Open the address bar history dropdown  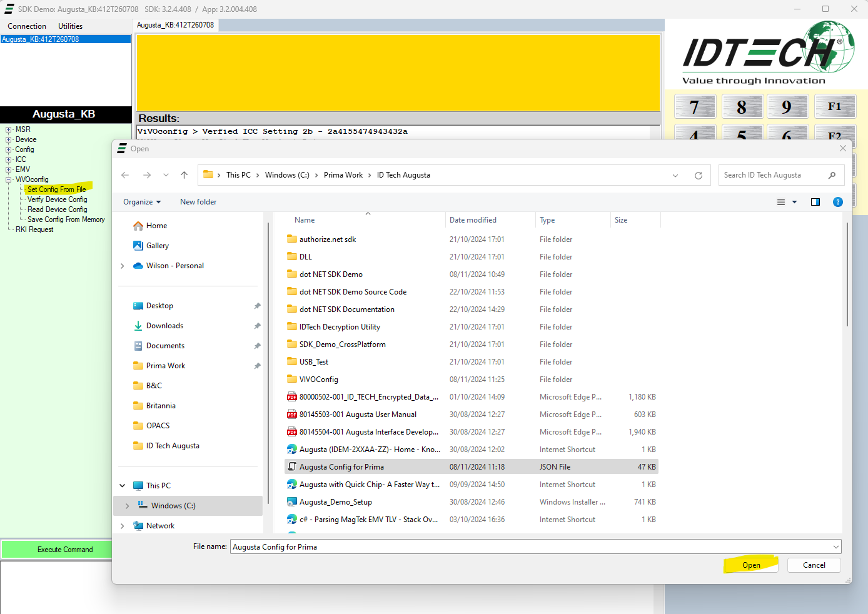675,176
